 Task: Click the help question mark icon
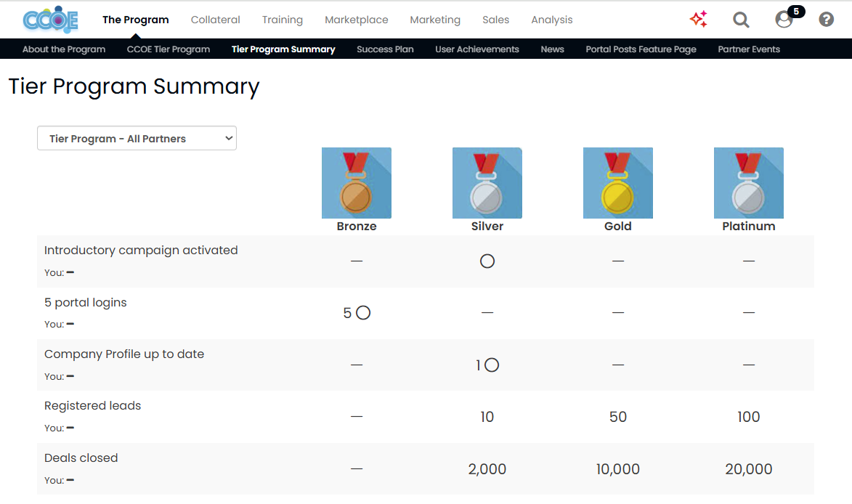(x=827, y=20)
